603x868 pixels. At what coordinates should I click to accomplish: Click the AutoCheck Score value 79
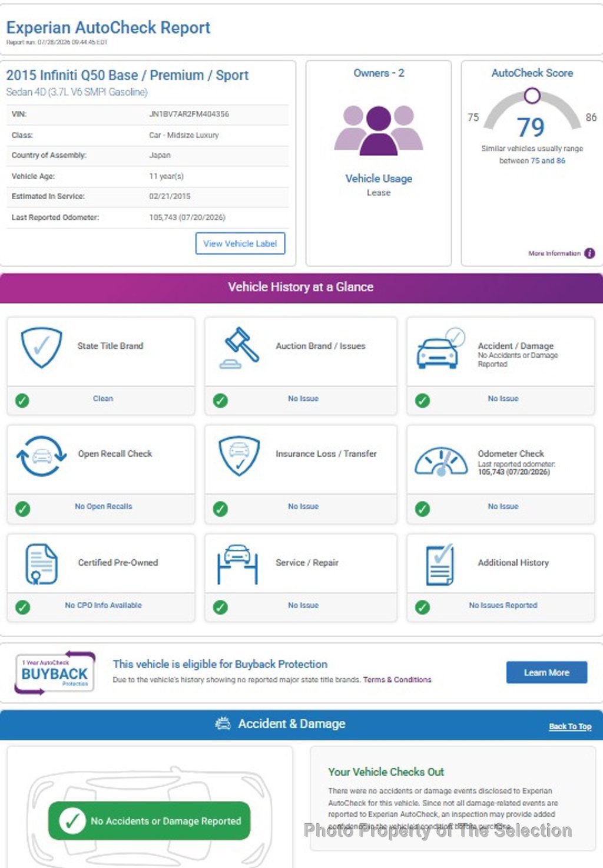tap(531, 127)
